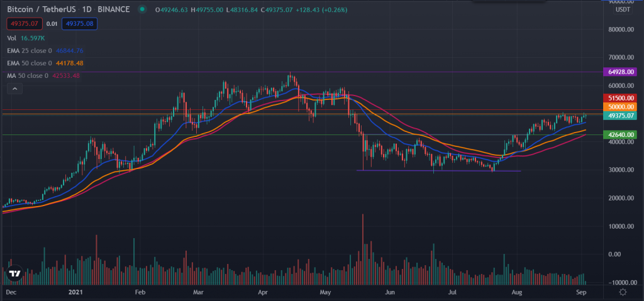This screenshot has height=301, width=644.
Task: Click the 1D interval label
Action: coord(86,9)
